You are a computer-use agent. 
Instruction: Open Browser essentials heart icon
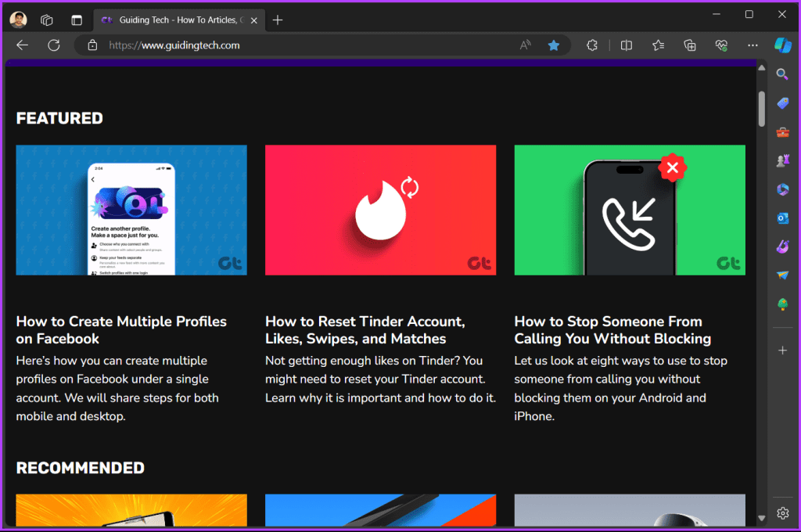point(720,45)
